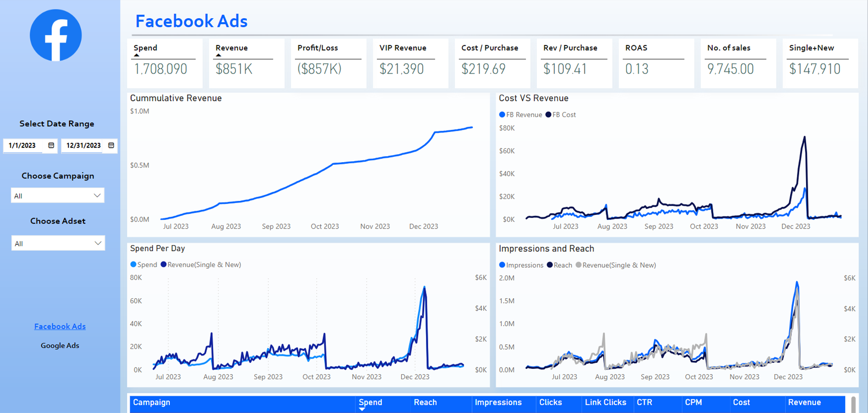Click sort arrow under Spend column header
The width and height of the screenshot is (868, 413).
[x=362, y=409]
